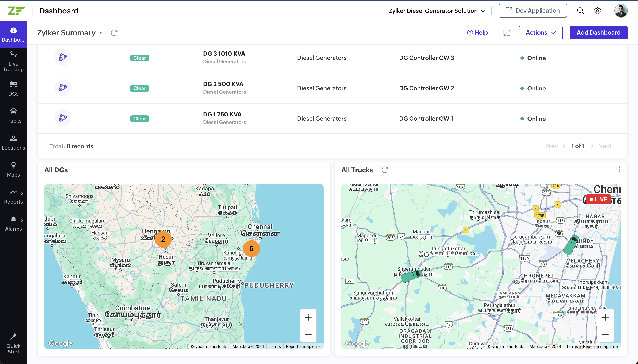
Task: Click Clear badge for DG 2 500 KVA
Action: pos(139,88)
